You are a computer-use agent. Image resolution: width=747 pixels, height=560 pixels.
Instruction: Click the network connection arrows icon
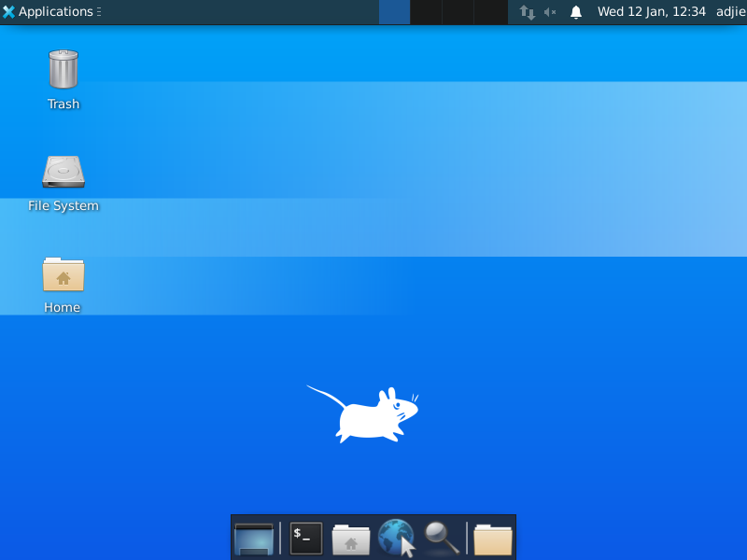[527, 12]
